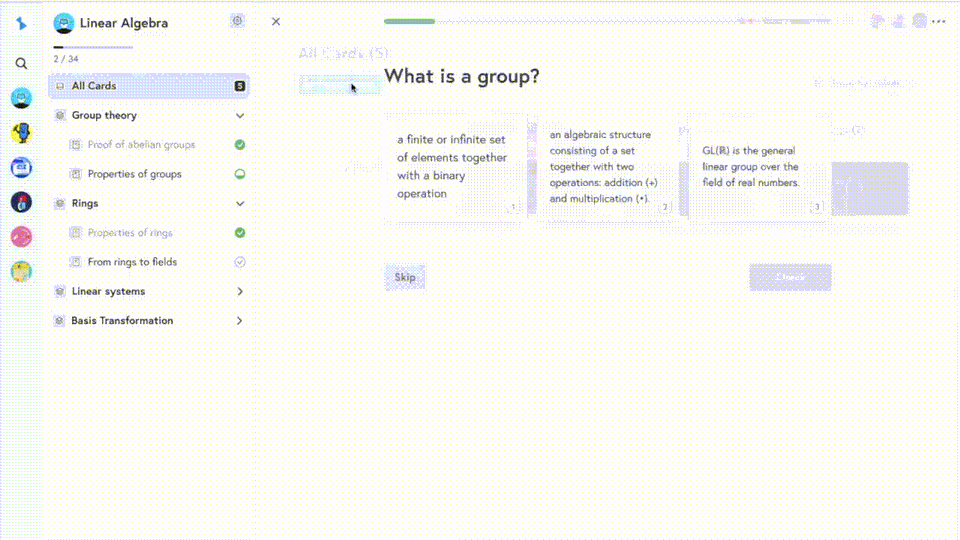The width and height of the screenshot is (960, 540).
Task: Open the light-blue avatar deck in left rail
Action: tap(21, 98)
